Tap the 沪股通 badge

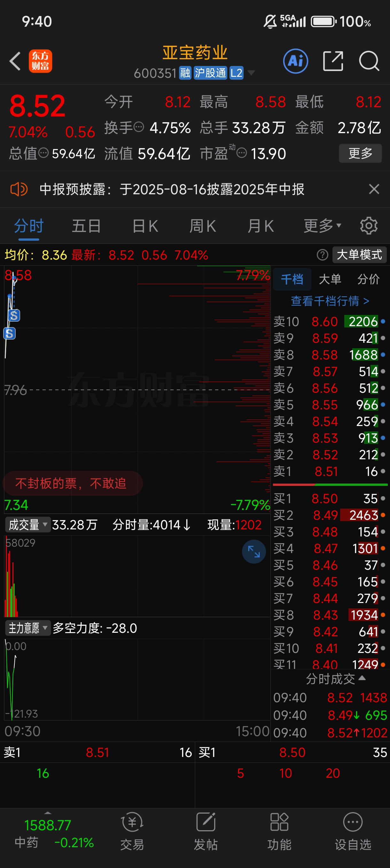(211, 73)
